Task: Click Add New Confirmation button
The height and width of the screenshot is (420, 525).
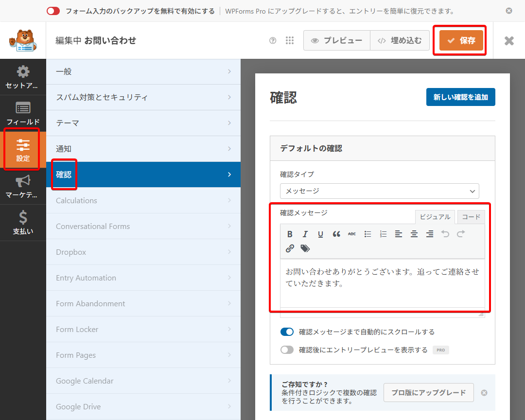Action: click(x=460, y=97)
